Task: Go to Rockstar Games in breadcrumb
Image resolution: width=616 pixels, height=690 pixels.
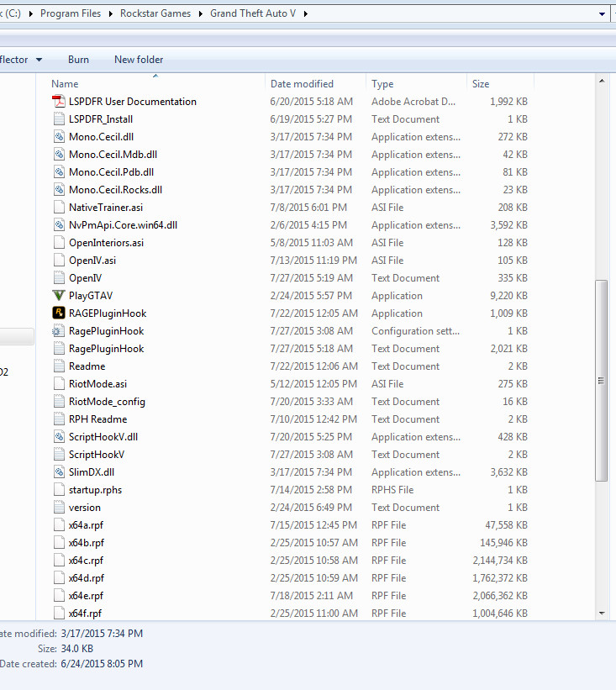Action: (x=155, y=13)
